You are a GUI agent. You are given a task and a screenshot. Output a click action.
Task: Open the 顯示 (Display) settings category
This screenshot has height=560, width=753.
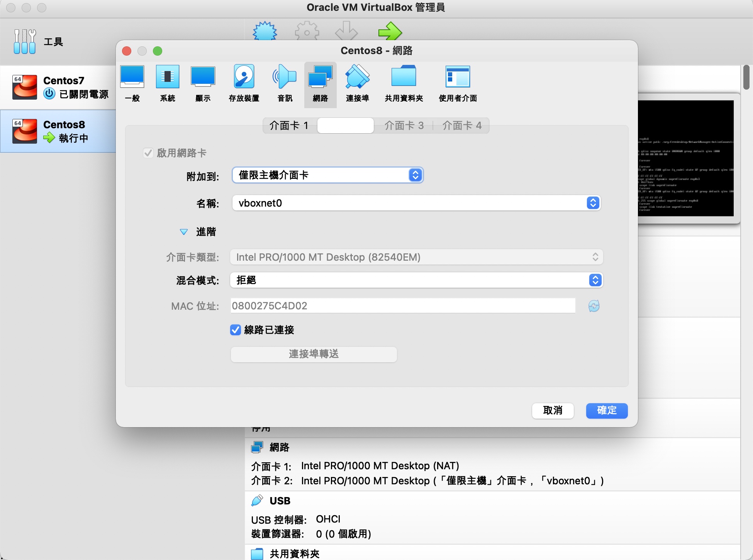(x=203, y=84)
